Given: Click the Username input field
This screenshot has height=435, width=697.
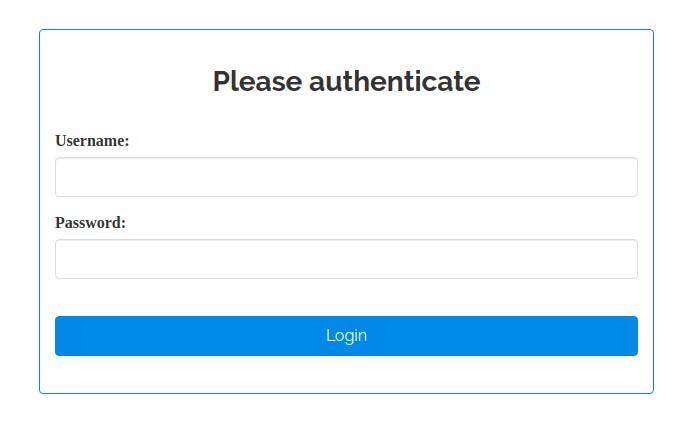Looking at the screenshot, I should click(x=346, y=177).
